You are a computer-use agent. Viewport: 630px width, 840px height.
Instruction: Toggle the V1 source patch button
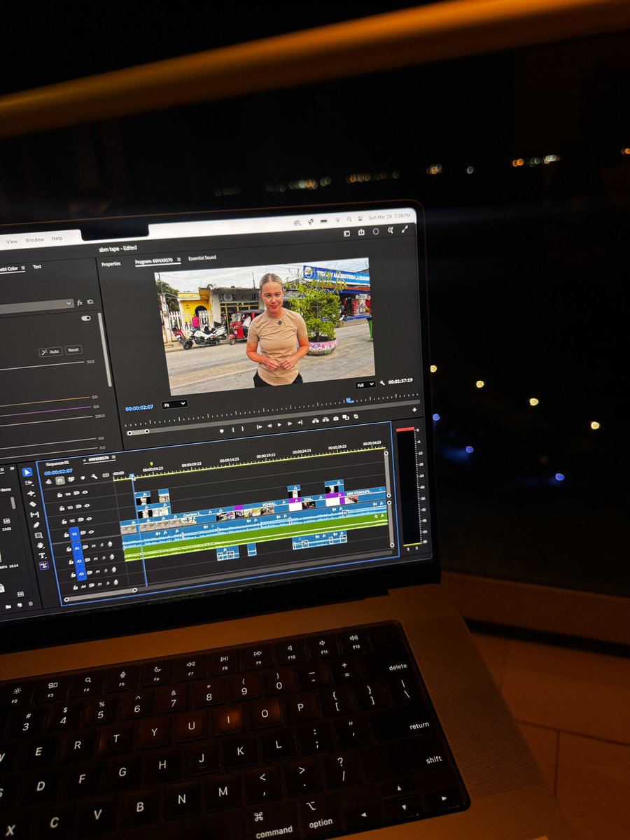click(75, 534)
